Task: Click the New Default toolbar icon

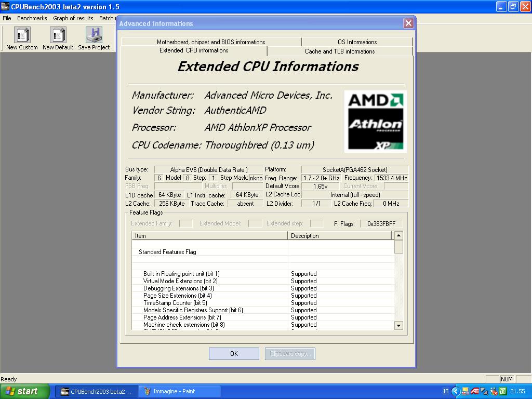Action: click(x=58, y=35)
